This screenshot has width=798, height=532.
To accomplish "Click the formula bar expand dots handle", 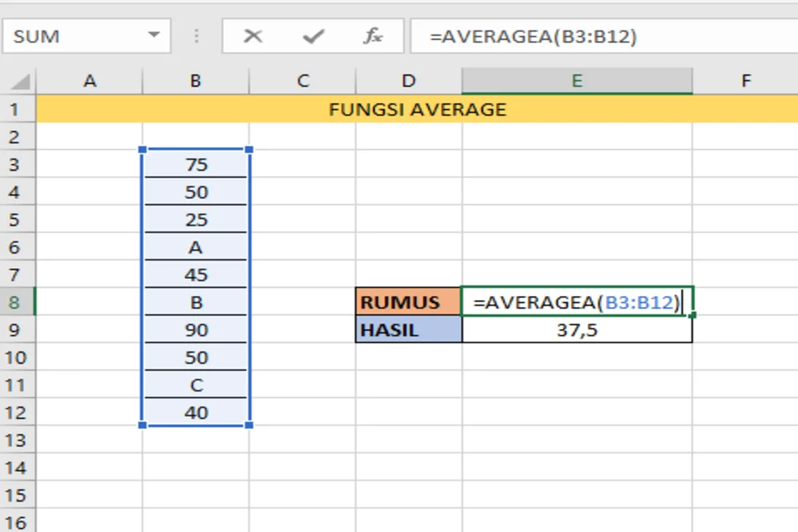I will point(196,36).
